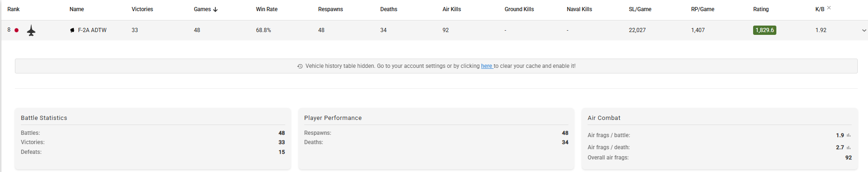Click the Deaths value 34 in Player Performance
The image size is (868, 172).
coord(565,142)
